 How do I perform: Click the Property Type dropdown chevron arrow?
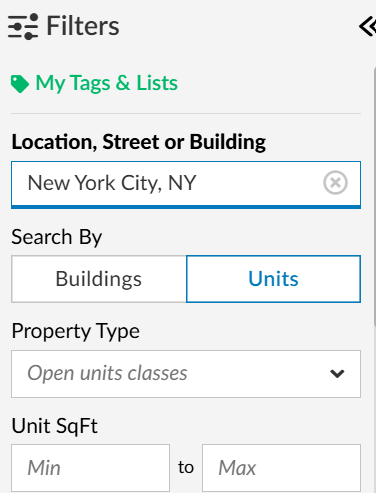click(337, 374)
